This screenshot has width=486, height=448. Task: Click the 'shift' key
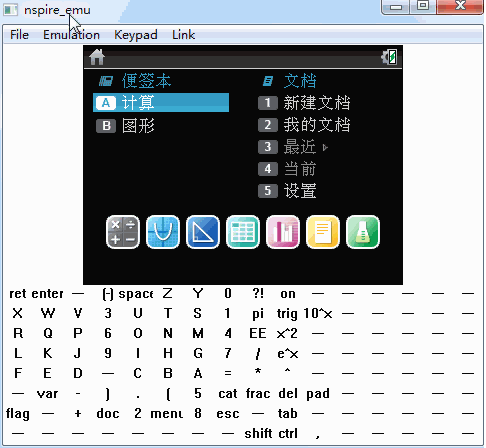(258, 434)
